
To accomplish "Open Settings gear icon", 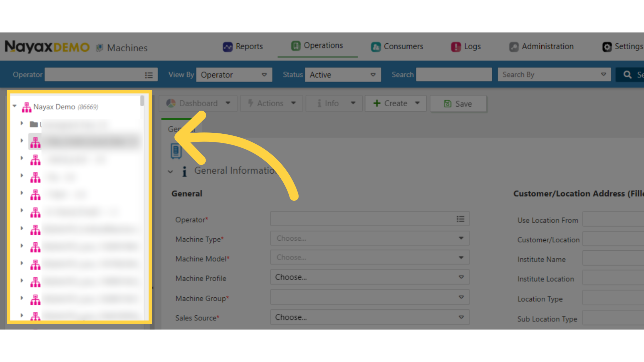I will 607,47.
